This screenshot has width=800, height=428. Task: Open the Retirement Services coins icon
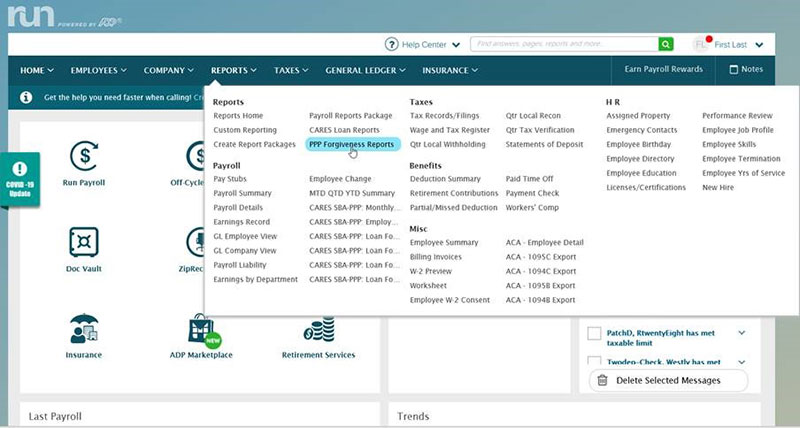coord(319,329)
